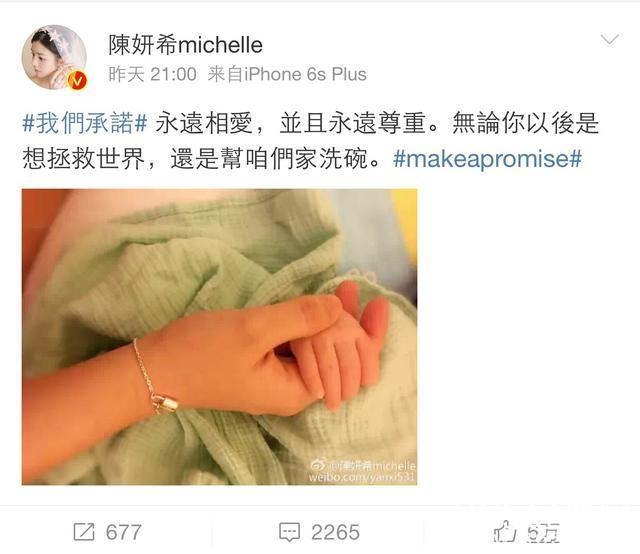Open the #我們承諾# hashtag topic
640x554 pixels.
(84, 123)
